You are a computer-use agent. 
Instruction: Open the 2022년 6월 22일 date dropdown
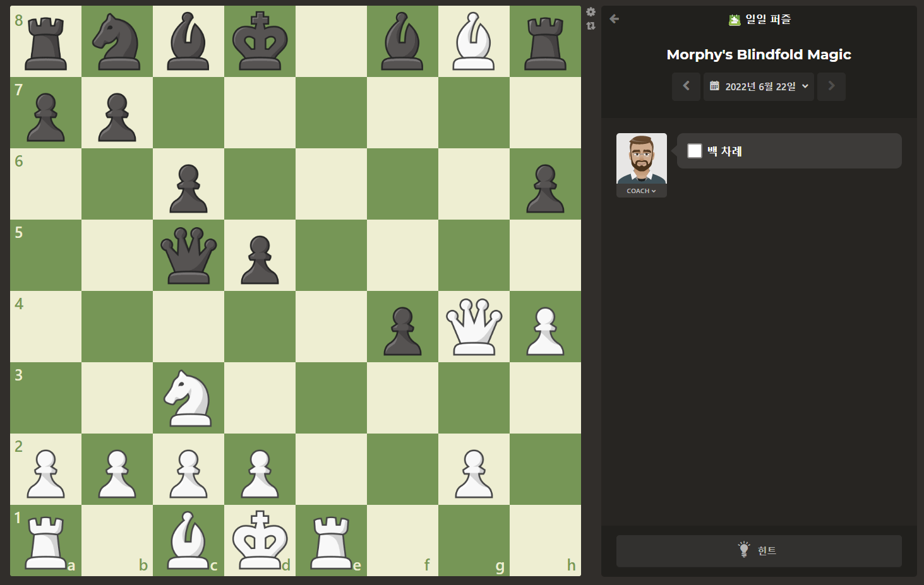759,86
